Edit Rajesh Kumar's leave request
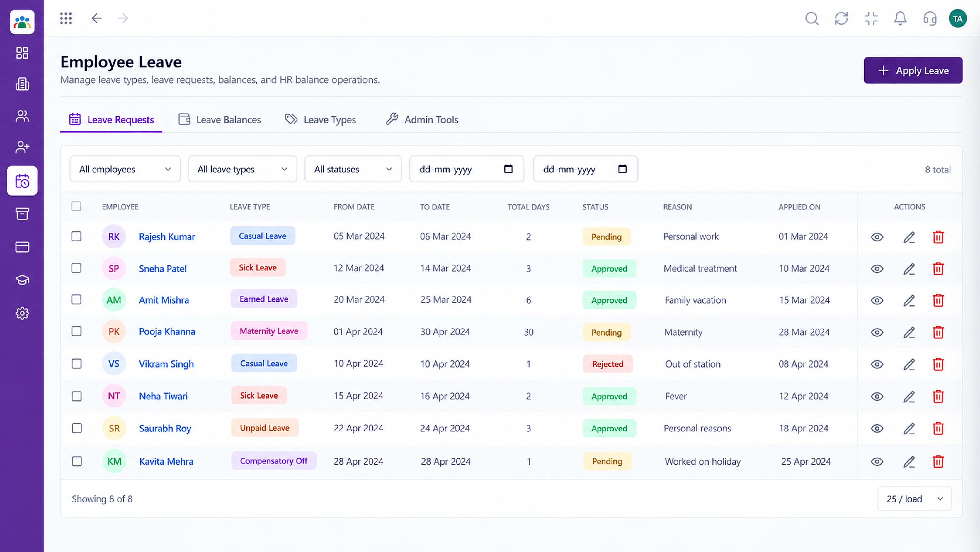Screen dimensions: 980x552 pyautogui.click(x=909, y=237)
